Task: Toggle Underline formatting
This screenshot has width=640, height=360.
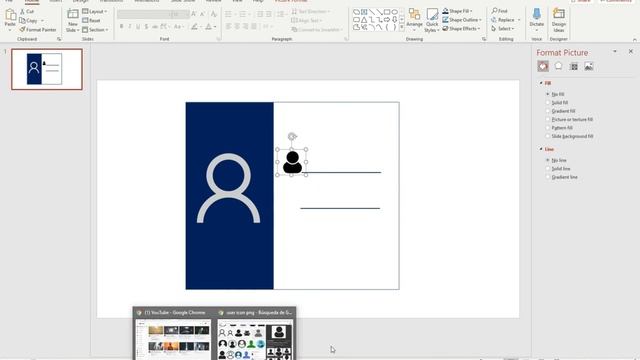Action: [138, 27]
